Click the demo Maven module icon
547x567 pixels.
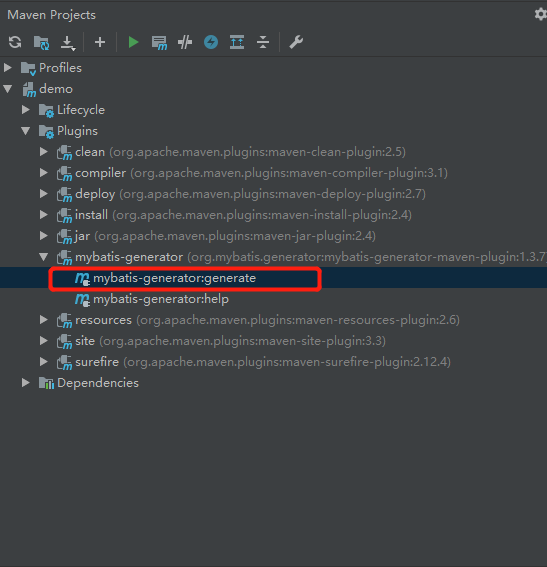[29, 89]
